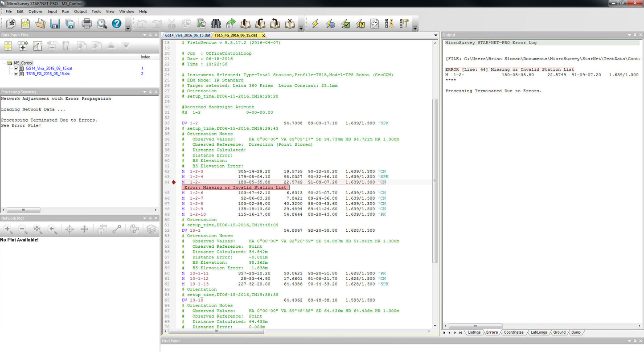Viewport: 644px width, 352px height.
Task: Close the TS15_FG_2016_06_15.dat tab
Action: 263,35
